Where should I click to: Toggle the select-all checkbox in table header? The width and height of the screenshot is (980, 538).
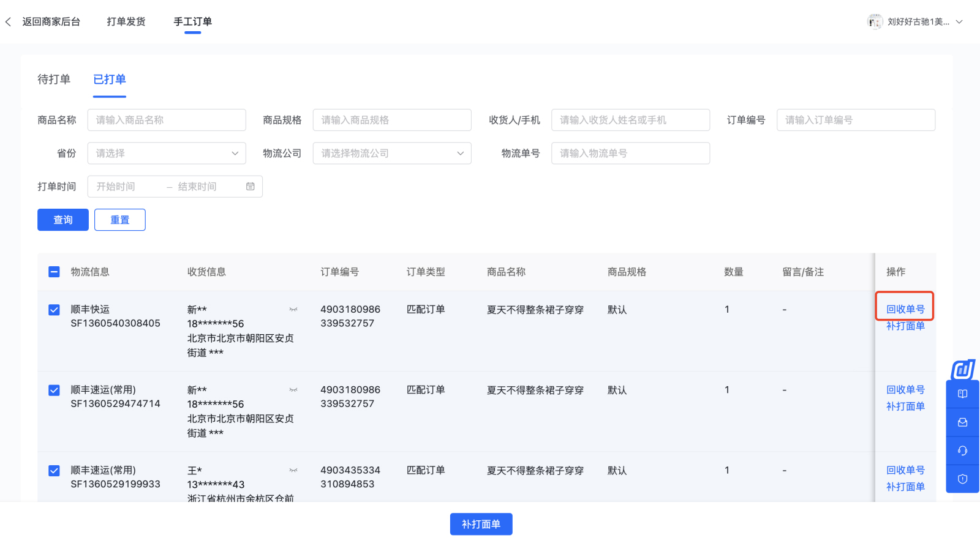click(54, 272)
